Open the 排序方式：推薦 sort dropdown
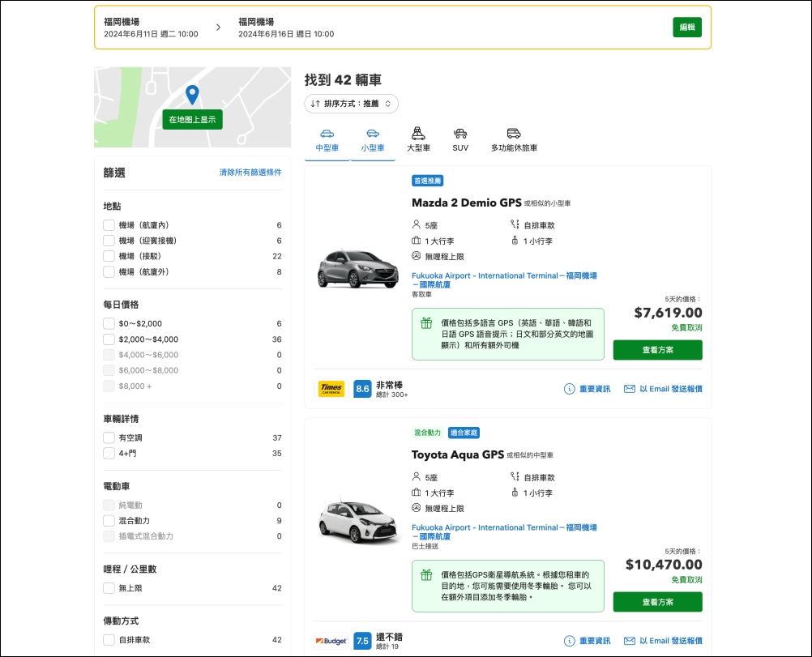The height and width of the screenshot is (657, 812). point(351,104)
